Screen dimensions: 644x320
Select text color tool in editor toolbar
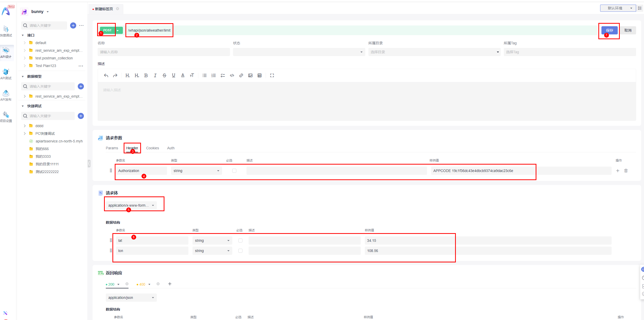coord(183,75)
